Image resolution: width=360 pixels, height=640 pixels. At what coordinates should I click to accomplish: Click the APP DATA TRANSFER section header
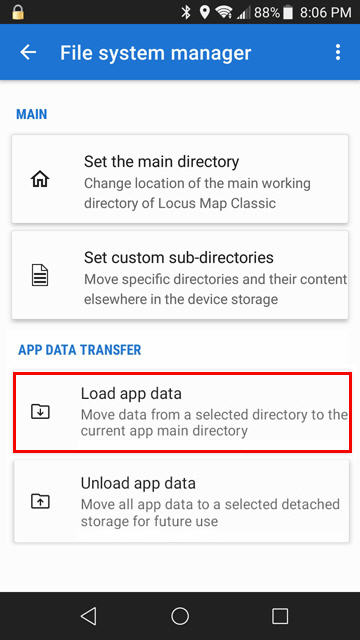click(80, 350)
